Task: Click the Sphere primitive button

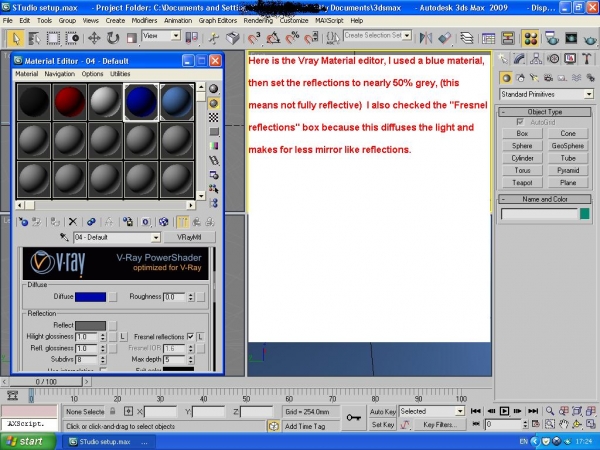Action: coord(522,146)
